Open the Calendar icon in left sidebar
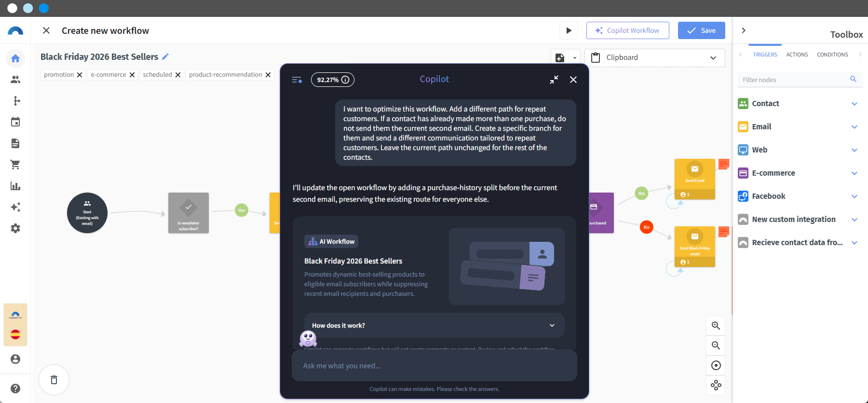The image size is (868, 403). coord(15,122)
